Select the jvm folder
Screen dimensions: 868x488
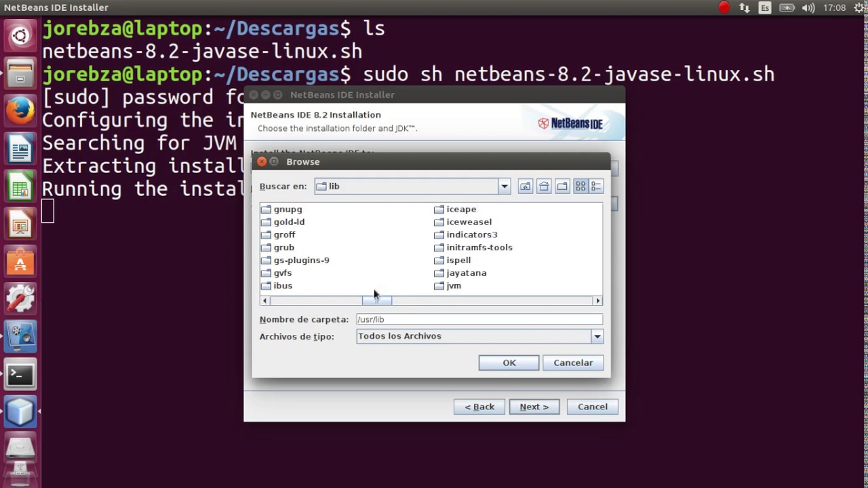pos(448,286)
